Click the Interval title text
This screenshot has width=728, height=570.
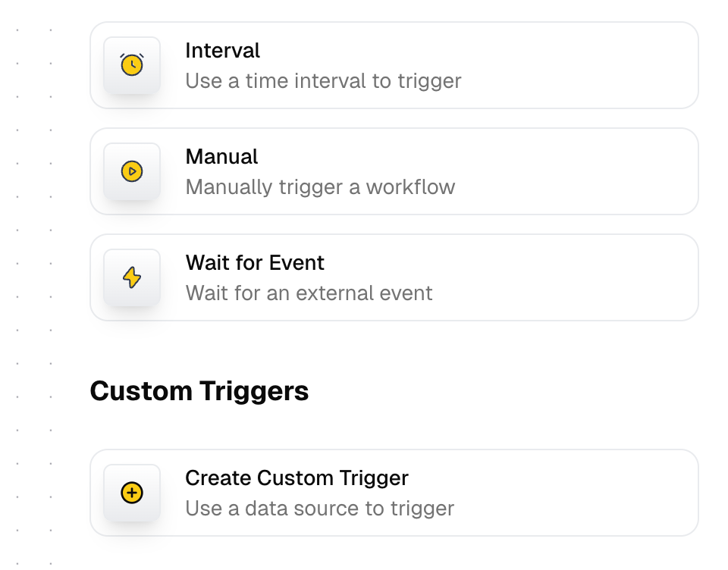[222, 50]
